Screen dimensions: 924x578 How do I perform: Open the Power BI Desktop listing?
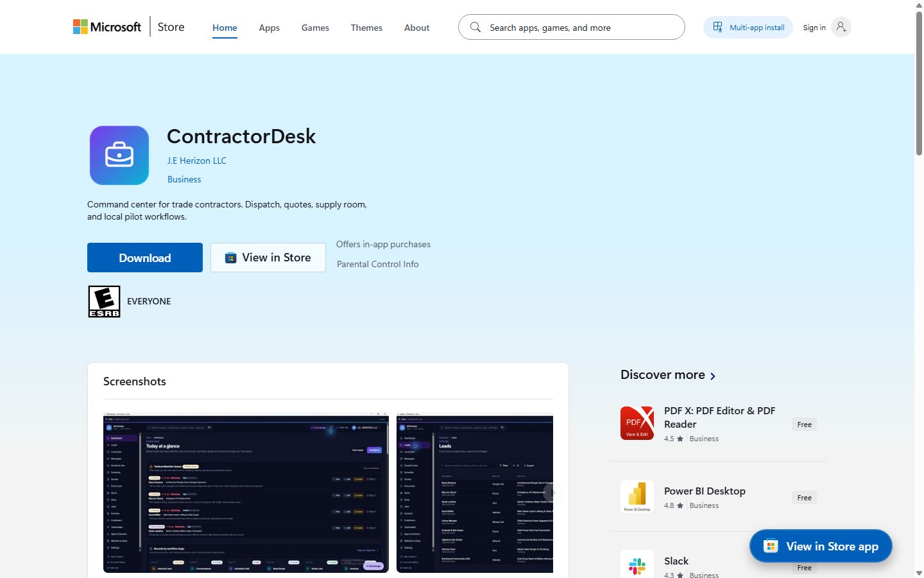[705, 491]
